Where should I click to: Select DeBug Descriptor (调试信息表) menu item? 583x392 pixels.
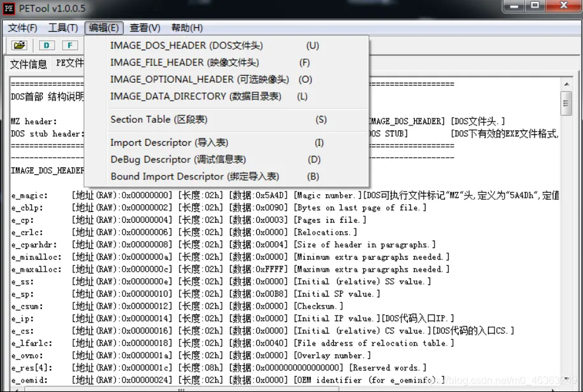click(226, 160)
